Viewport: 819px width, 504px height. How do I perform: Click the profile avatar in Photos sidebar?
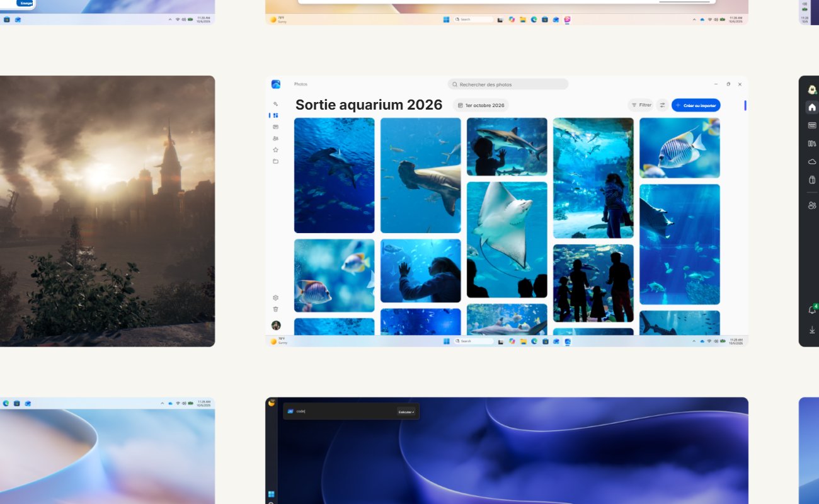(x=276, y=325)
